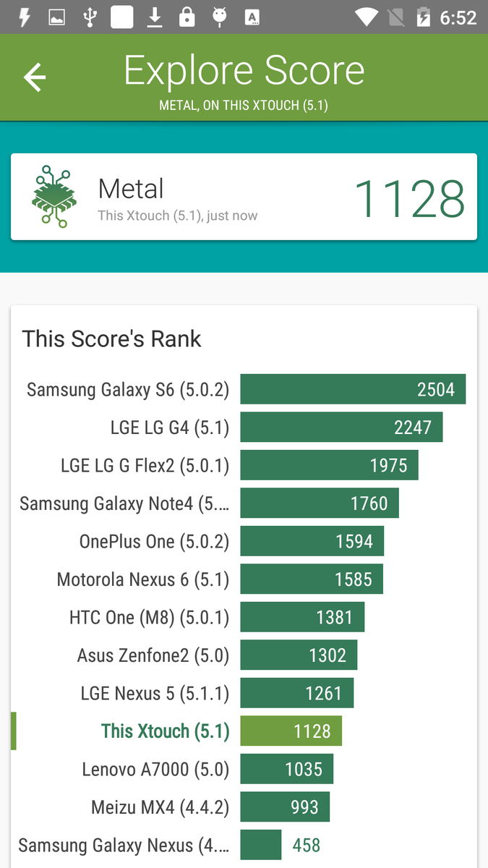This screenshot has height=868, width=488.
Task: Select the Lenovo A7000 score row
Action: pos(244,769)
